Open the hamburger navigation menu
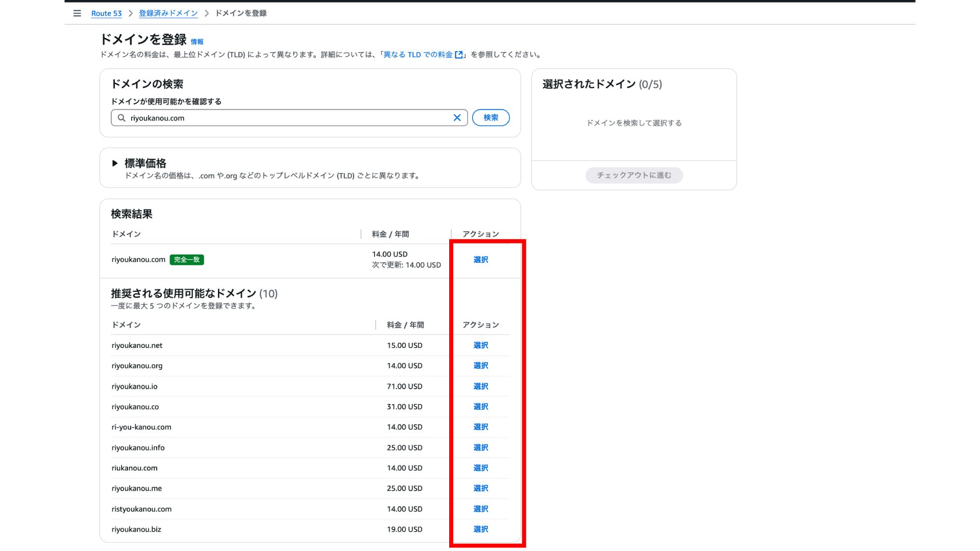 tap(77, 13)
